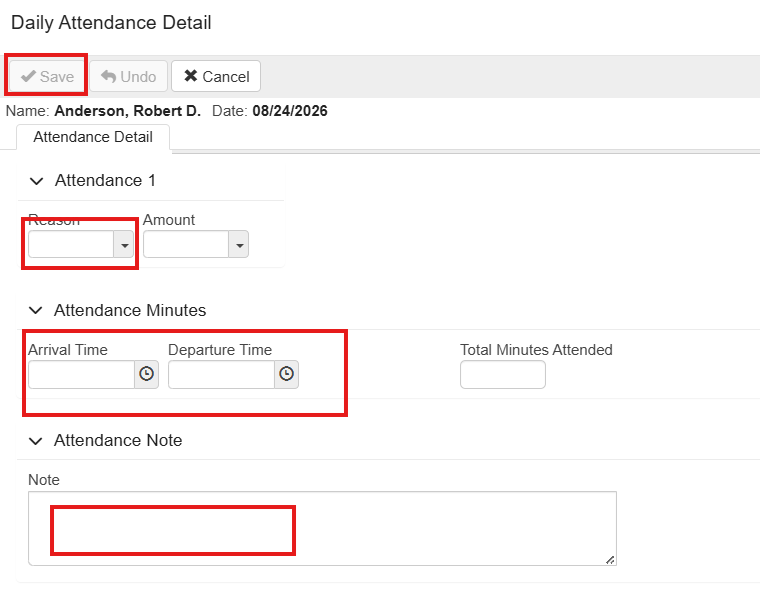The image size is (760, 606).
Task: Select the Attendance Detail tab
Action: [x=93, y=137]
